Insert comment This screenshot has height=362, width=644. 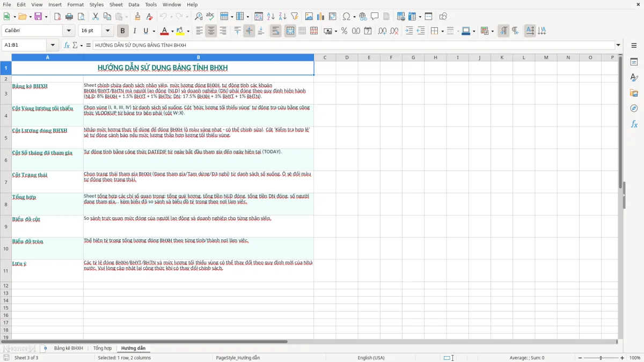tap(375, 17)
